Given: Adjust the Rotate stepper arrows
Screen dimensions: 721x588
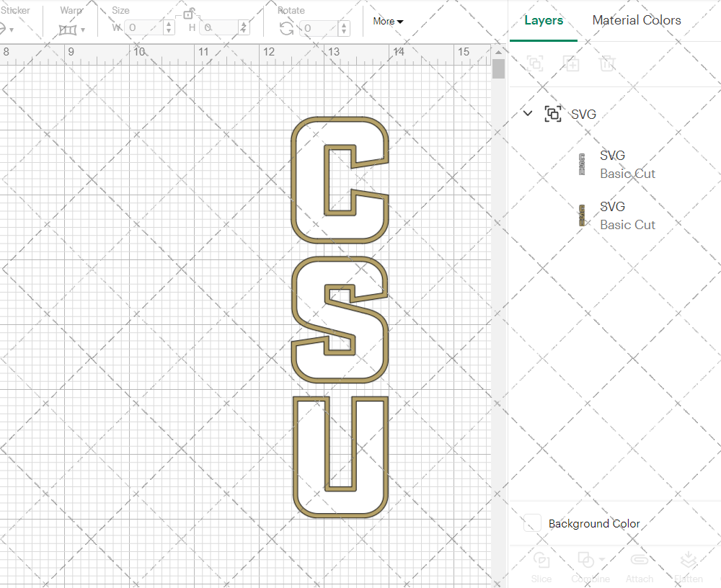Looking at the screenshot, I should pyautogui.click(x=344, y=28).
